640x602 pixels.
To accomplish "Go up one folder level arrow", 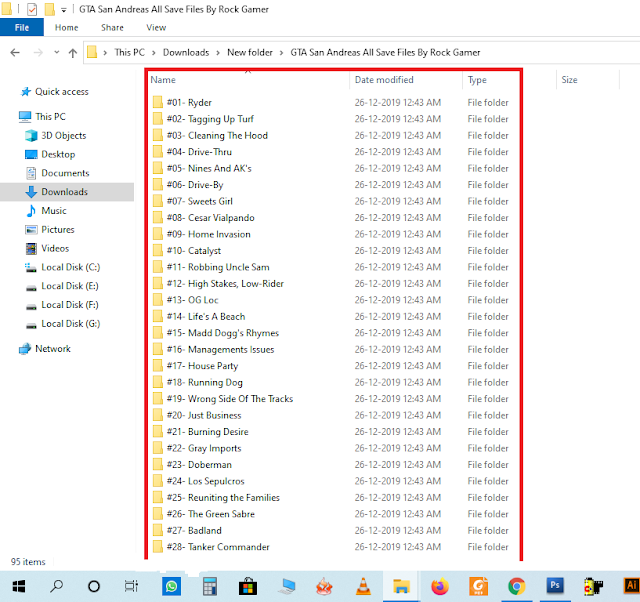I will tap(73, 53).
